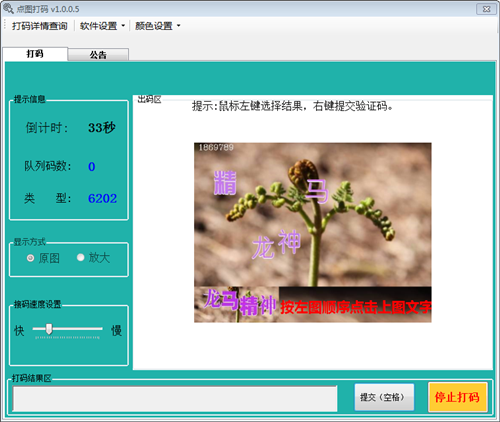
Task: Open 打码详情查询 from the toolbar
Action: pyautogui.click(x=40, y=26)
